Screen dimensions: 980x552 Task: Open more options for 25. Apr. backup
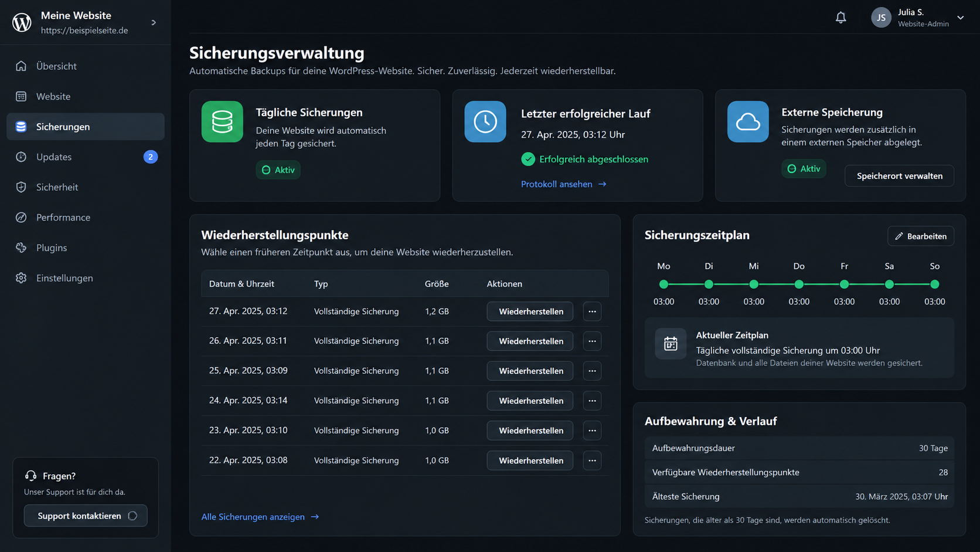[592, 371]
